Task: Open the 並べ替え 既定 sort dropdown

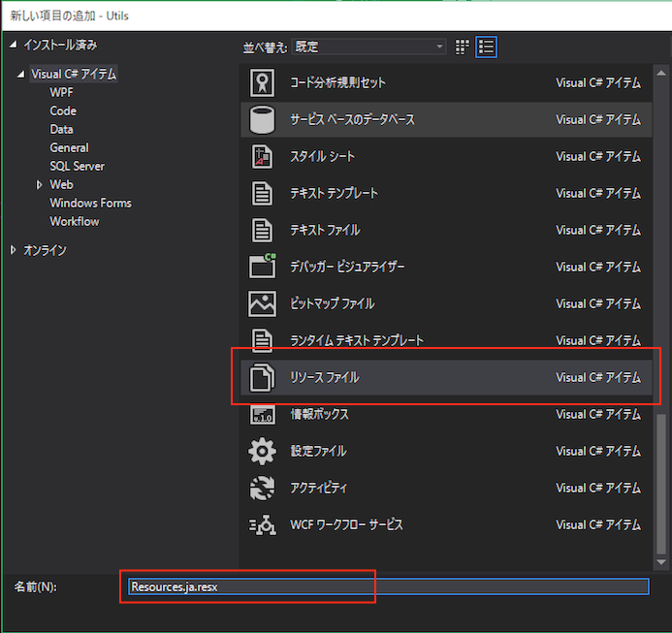Action: point(368,47)
